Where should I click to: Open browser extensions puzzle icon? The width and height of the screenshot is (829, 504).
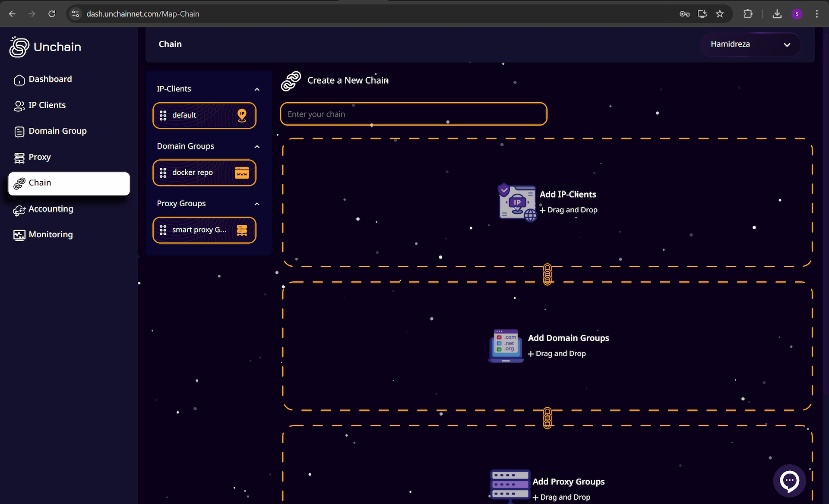748,14
